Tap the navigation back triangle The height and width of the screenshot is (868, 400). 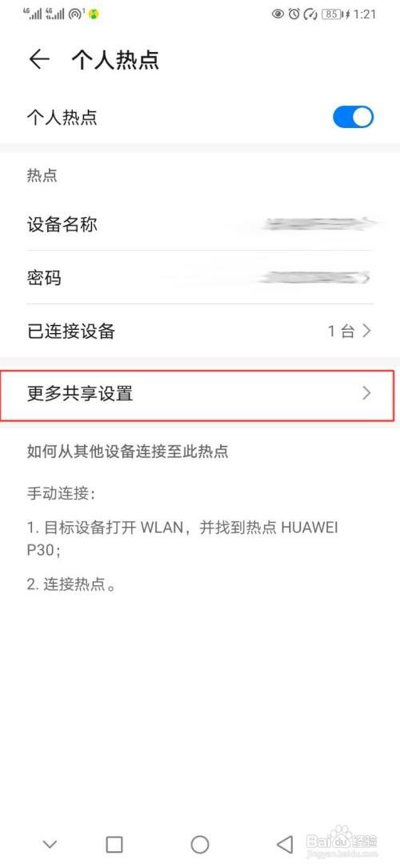284,844
